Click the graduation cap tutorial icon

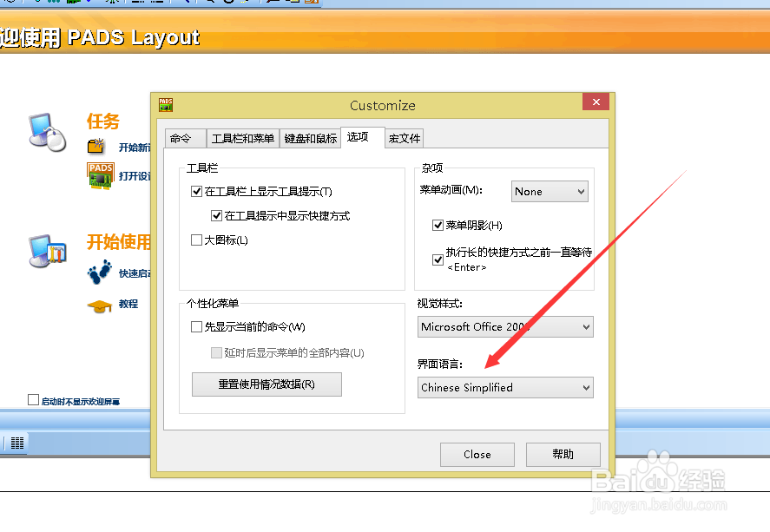[100, 306]
